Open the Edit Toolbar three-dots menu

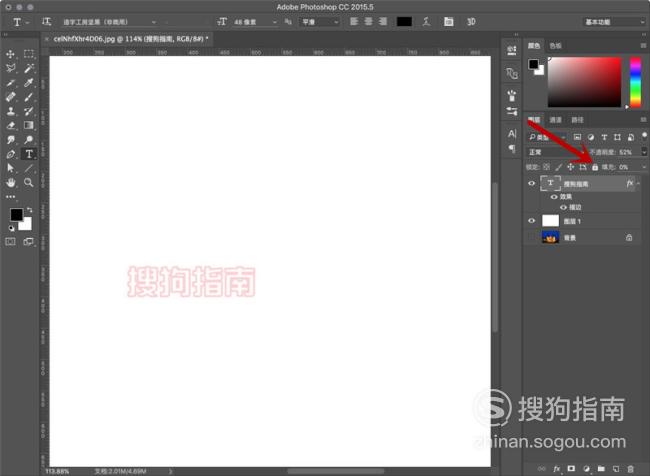coord(11,197)
